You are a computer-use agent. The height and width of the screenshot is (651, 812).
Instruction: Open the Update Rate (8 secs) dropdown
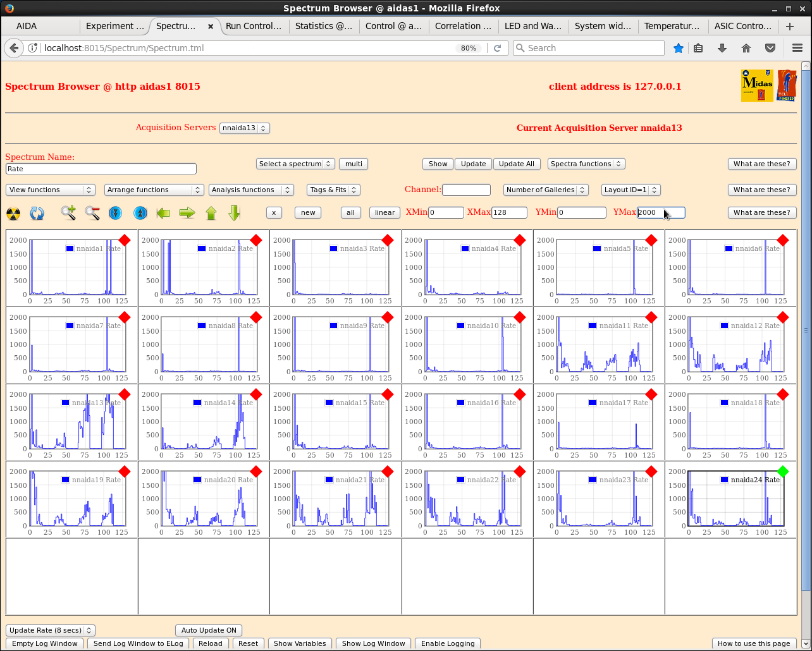click(51, 630)
